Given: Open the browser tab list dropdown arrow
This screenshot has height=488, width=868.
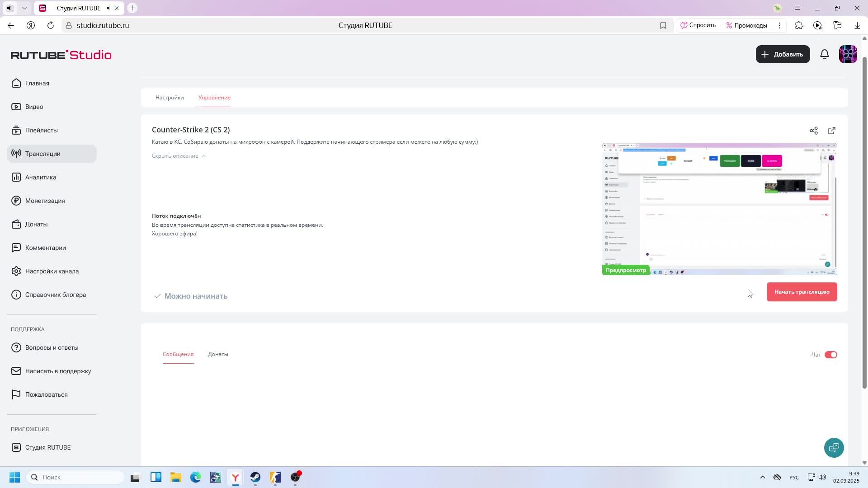Looking at the screenshot, I should pos(24,8).
